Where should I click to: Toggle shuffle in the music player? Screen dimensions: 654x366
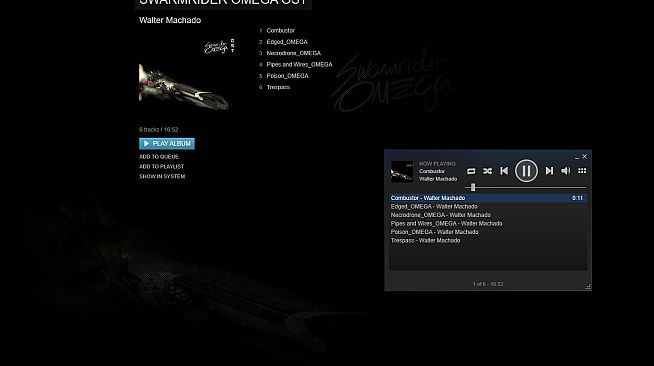(487, 171)
